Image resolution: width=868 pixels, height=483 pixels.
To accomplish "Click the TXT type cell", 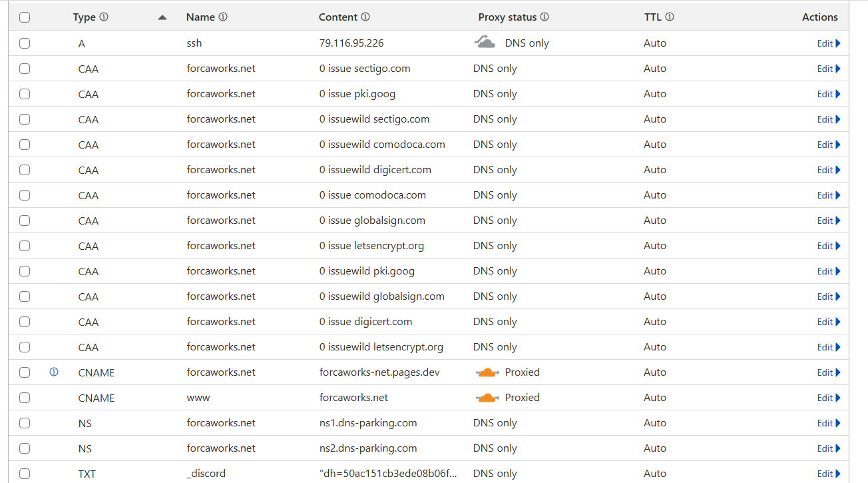I will [87, 474].
